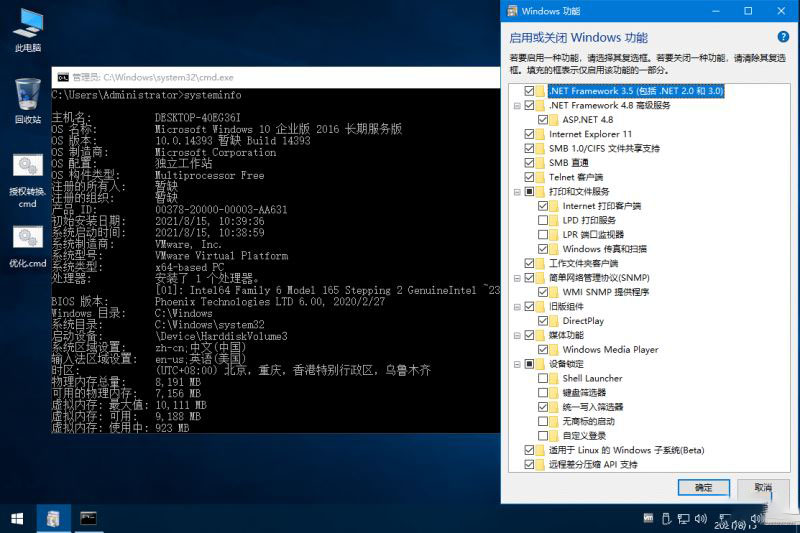The width and height of the screenshot is (800, 533).
Task: Maximize the Windows 功能 dialog
Action: 748,11
